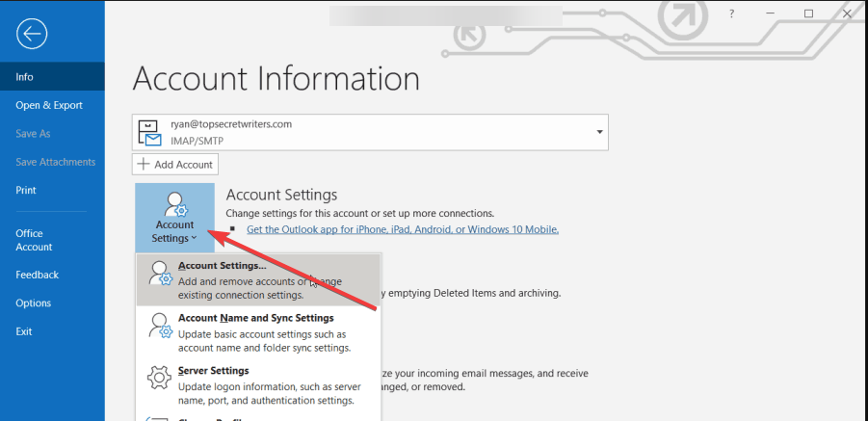This screenshot has width=868, height=421.
Task: Open Outlook Options
Action: click(52, 303)
